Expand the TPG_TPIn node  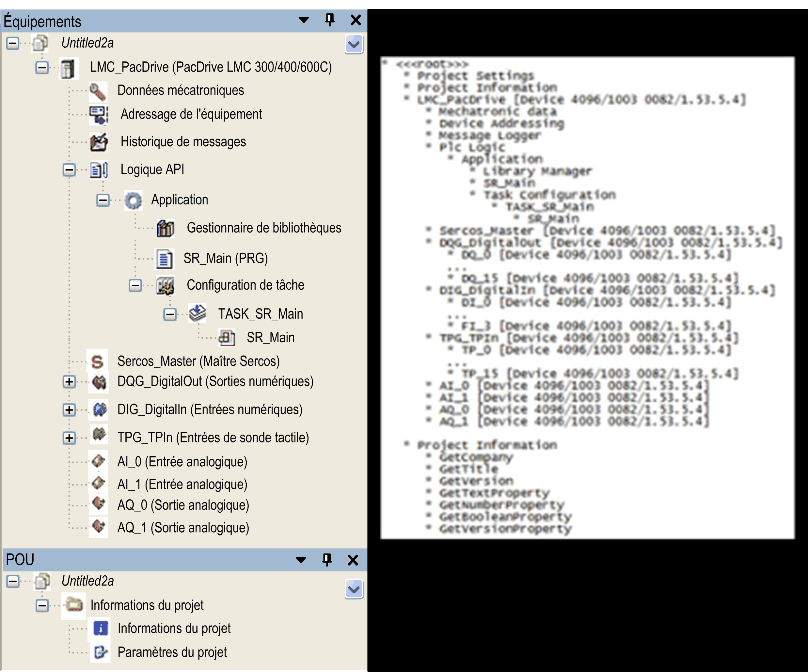69,438
